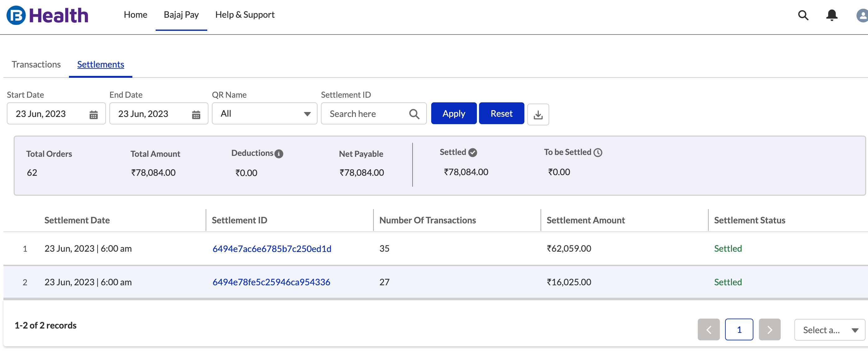Open End Date calendar picker icon

click(x=196, y=114)
